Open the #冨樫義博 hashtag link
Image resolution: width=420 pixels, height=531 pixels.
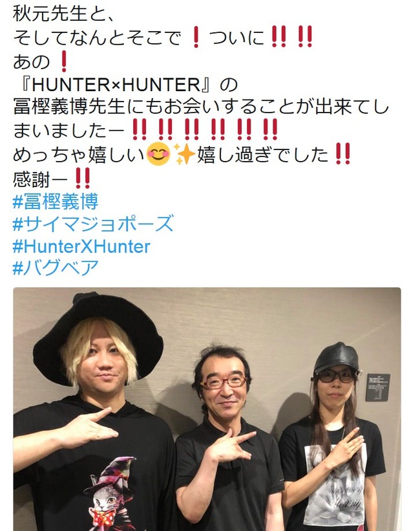[56, 202]
